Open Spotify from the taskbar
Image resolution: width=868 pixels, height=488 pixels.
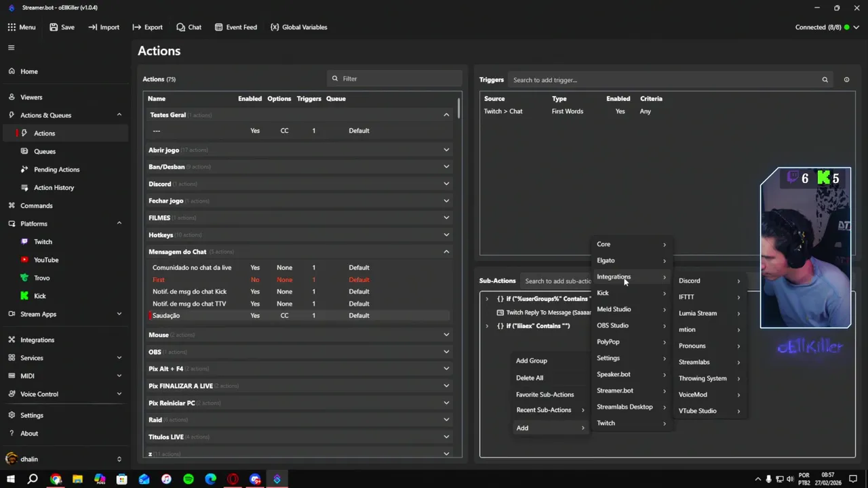coord(189,479)
